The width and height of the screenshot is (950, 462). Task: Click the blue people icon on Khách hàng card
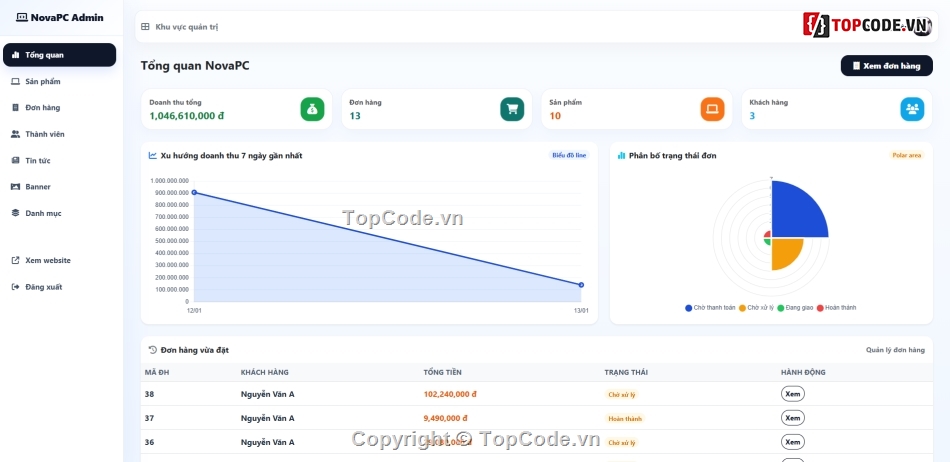(912, 109)
